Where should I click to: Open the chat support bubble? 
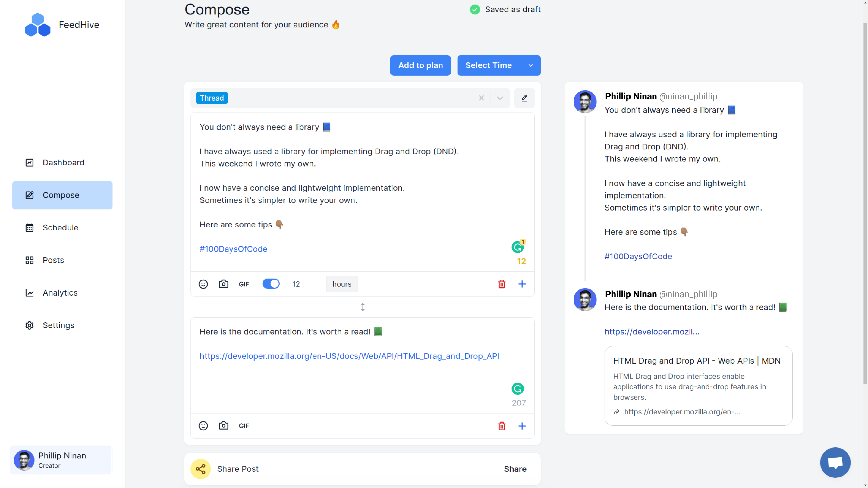835,462
